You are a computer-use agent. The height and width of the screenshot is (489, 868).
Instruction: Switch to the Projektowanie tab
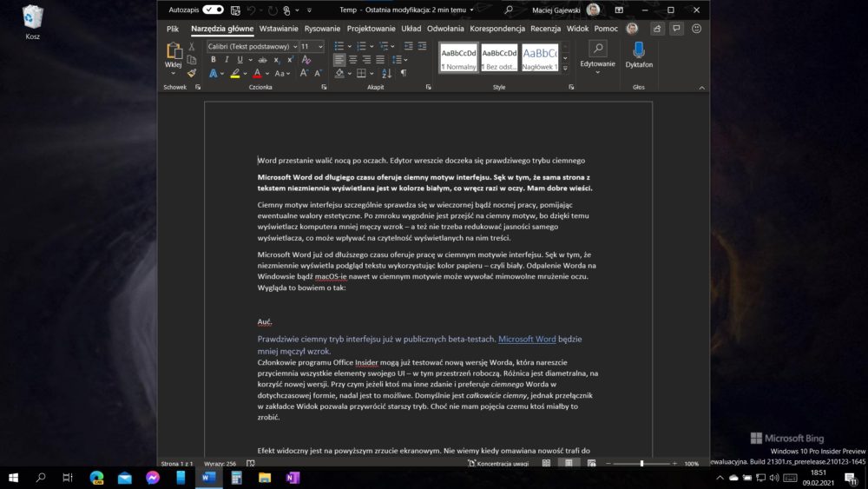tap(371, 29)
